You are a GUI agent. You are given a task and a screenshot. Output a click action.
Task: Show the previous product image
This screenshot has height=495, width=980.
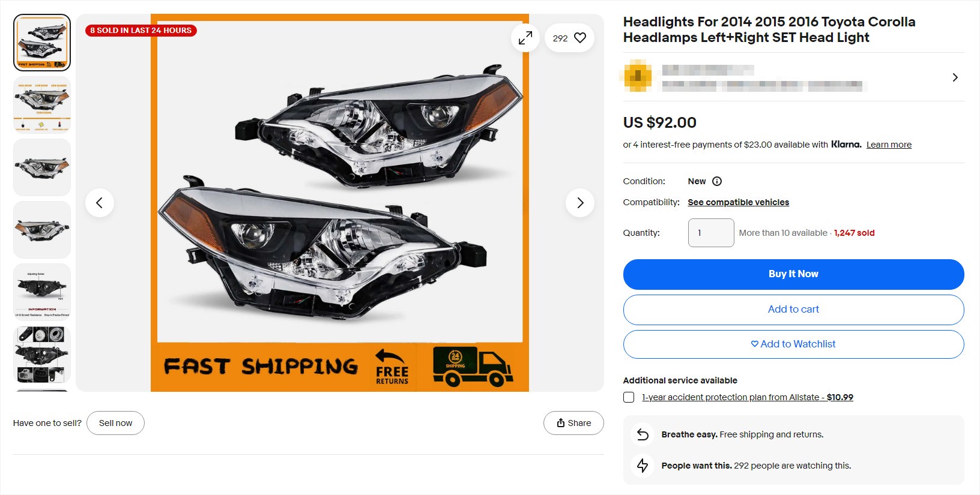100,203
